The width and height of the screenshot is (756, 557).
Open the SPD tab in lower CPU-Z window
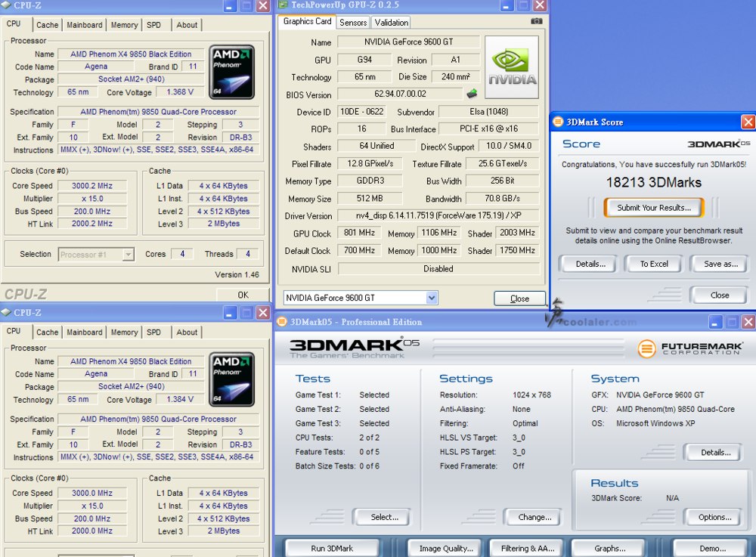click(x=153, y=333)
